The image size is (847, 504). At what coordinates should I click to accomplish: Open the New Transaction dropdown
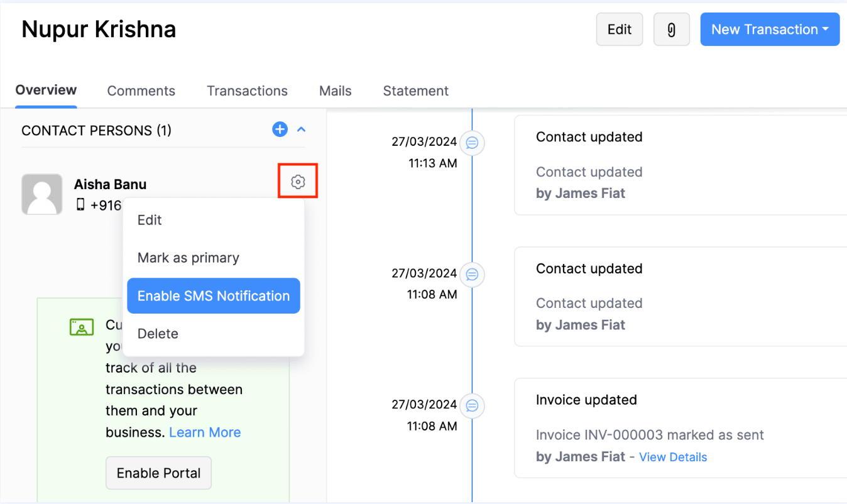point(769,29)
